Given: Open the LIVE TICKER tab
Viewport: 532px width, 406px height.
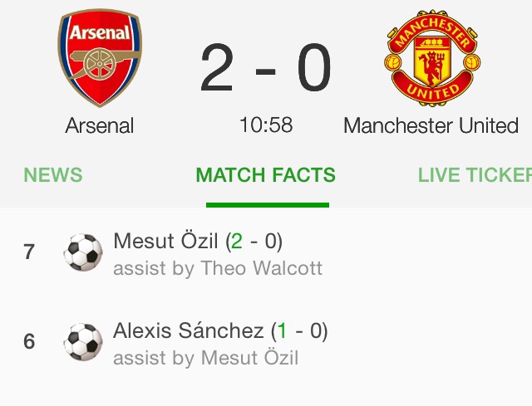Looking at the screenshot, I should (475, 175).
